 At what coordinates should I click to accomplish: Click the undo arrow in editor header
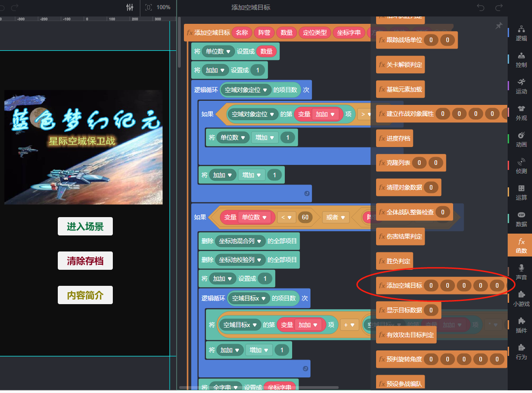point(481,7)
